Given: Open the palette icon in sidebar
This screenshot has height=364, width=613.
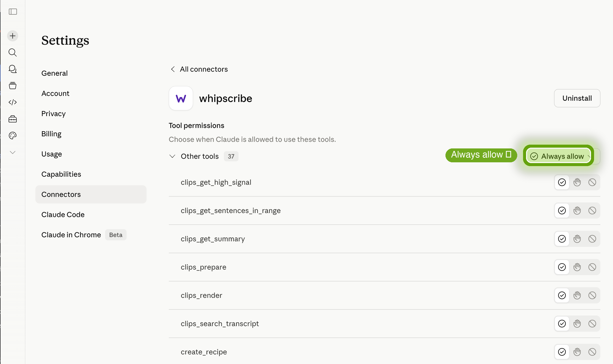Looking at the screenshot, I should 13,136.
